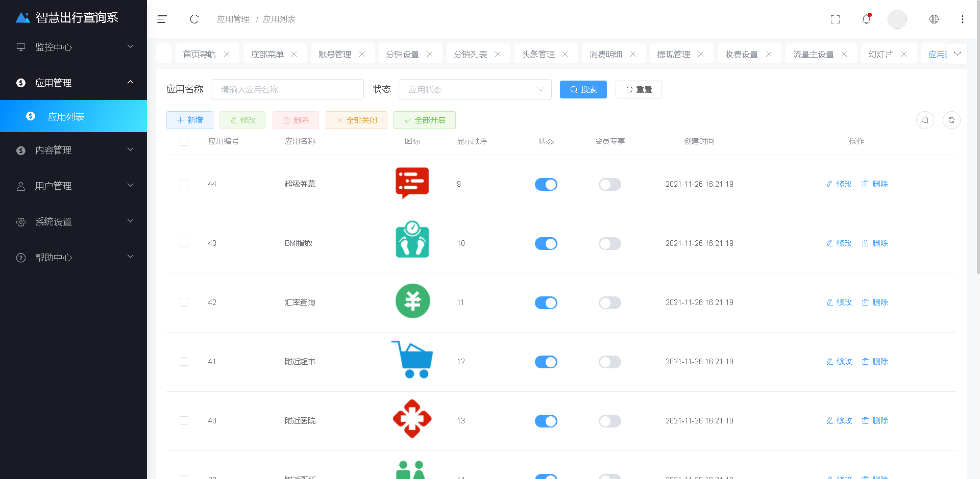This screenshot has width=980, height=479.
Task: Open notifications bell icon
Action: tap(866, 19)
